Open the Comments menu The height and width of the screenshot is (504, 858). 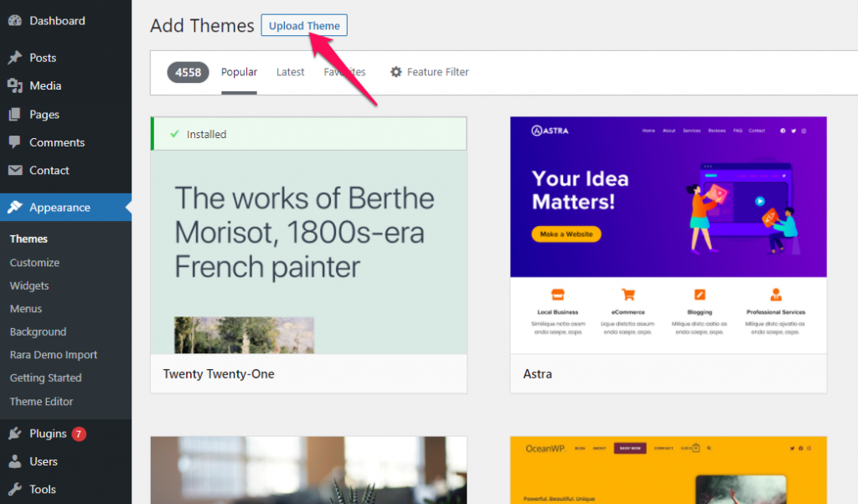[65, 142]
